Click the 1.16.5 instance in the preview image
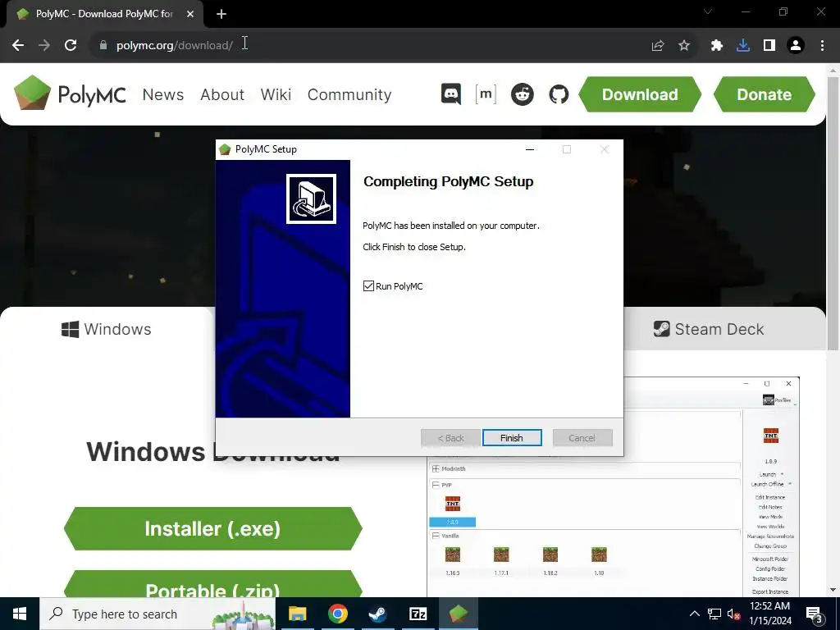Image resolution: width=840 pixels, height=630 pixels. tap(453, 561)
